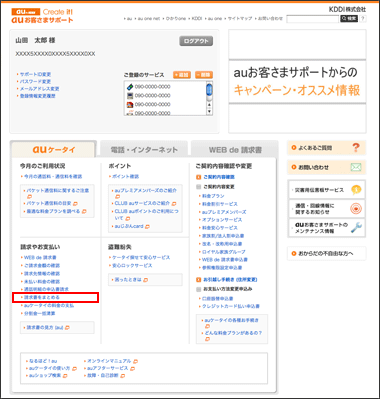Viewport: 380px width, 399px height.
Task: Click scroll-down arrow of the registered services list
Action: coord(209,111)
